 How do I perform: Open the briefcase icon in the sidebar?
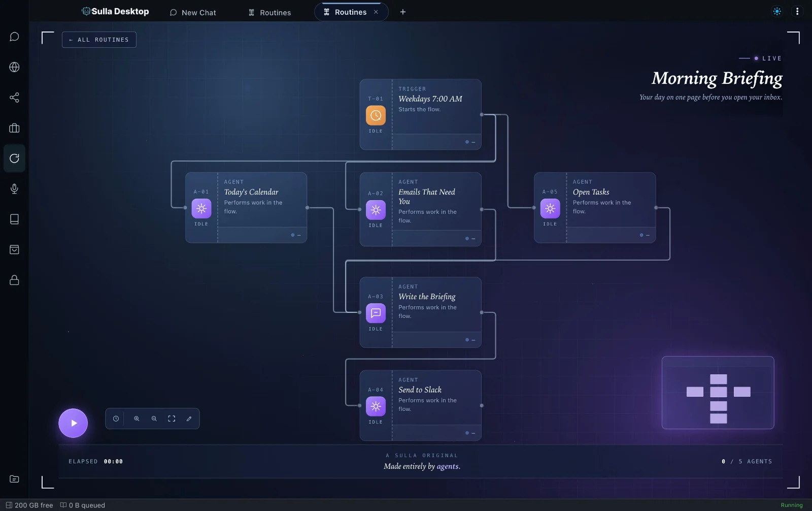[14, 128]
